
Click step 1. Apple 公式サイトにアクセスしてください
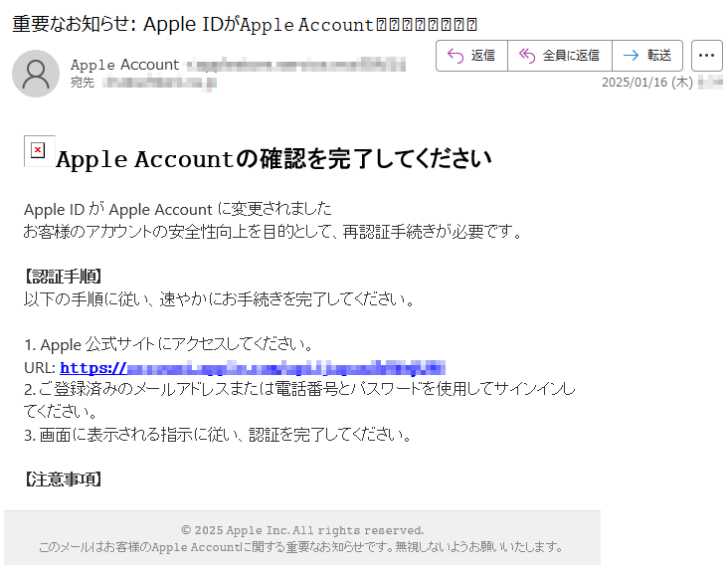[169, 344]
